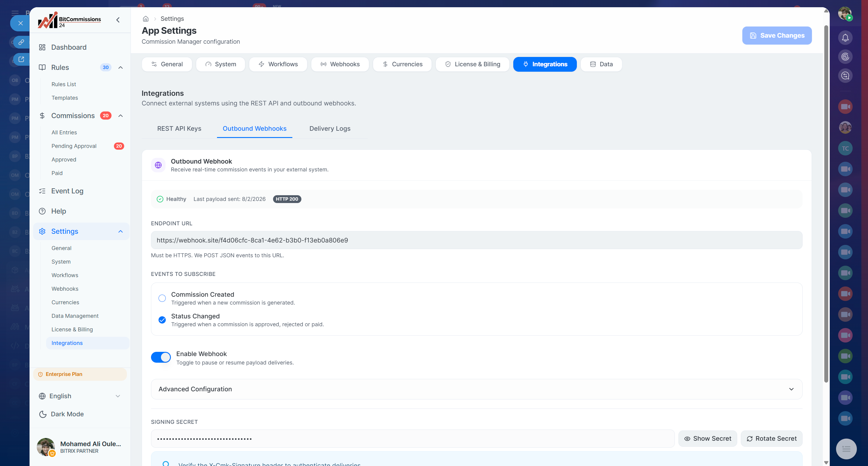The width and height of the screenshot is (868, 466).
Task: Click the BitCommissions 24 logo
Action: click(69, 20)
